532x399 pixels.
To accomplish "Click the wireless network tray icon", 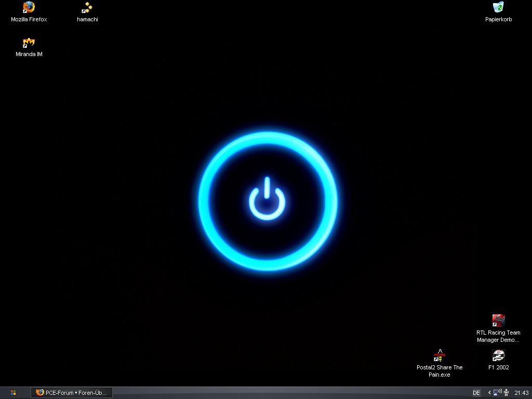I will pos(497,393).
